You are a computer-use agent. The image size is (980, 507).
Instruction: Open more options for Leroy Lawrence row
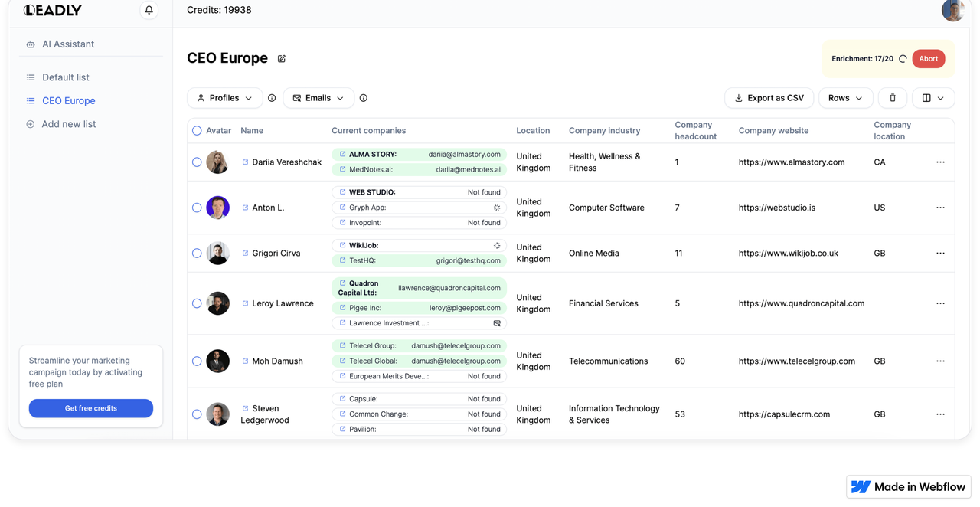tap(940, 303)
